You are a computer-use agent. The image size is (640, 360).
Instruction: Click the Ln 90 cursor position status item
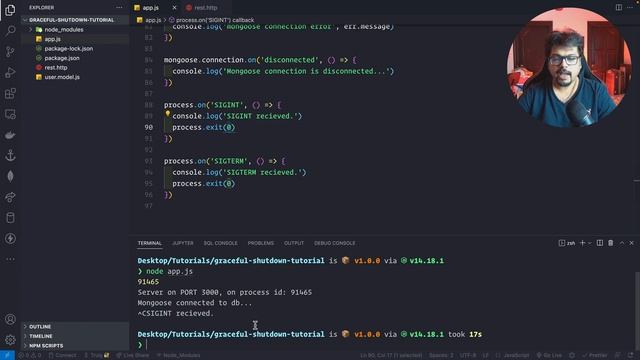pyautogui.click(x=391, y=356)
